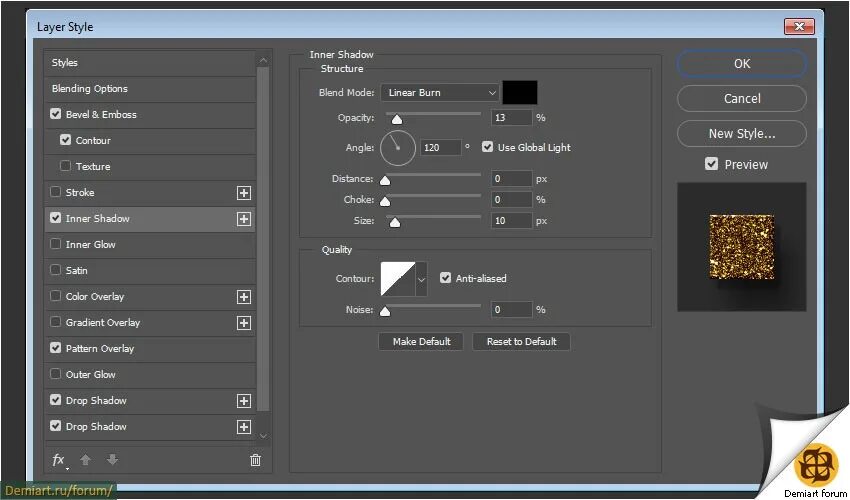Add another Stroke effect with plus icon
Image resolution: width=850 pixels, height=500 pixels.
click(244, 193)
